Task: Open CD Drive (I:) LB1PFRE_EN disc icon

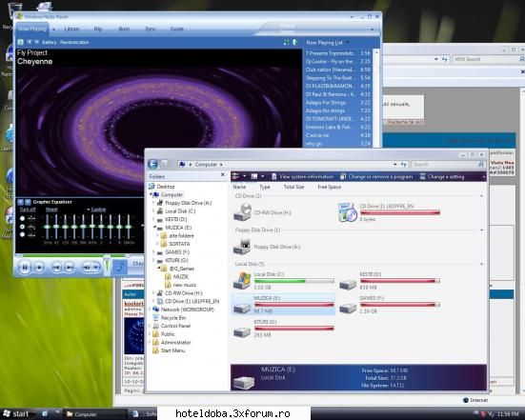Action: [x=347, y=212]
